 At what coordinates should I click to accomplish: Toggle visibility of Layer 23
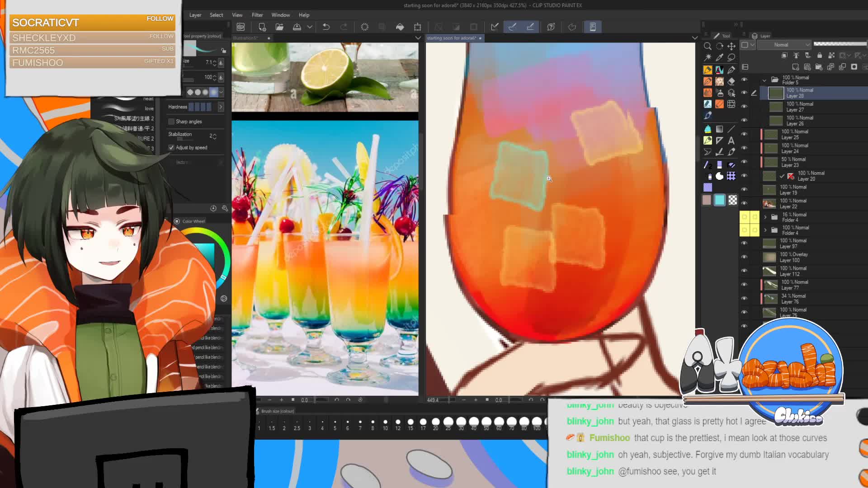tap(744, 162)
